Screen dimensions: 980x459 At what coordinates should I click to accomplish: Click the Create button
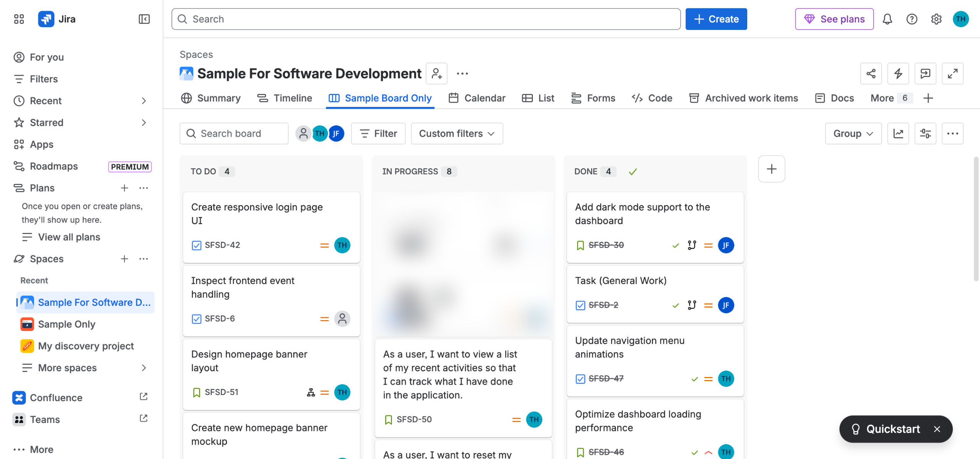716,19
